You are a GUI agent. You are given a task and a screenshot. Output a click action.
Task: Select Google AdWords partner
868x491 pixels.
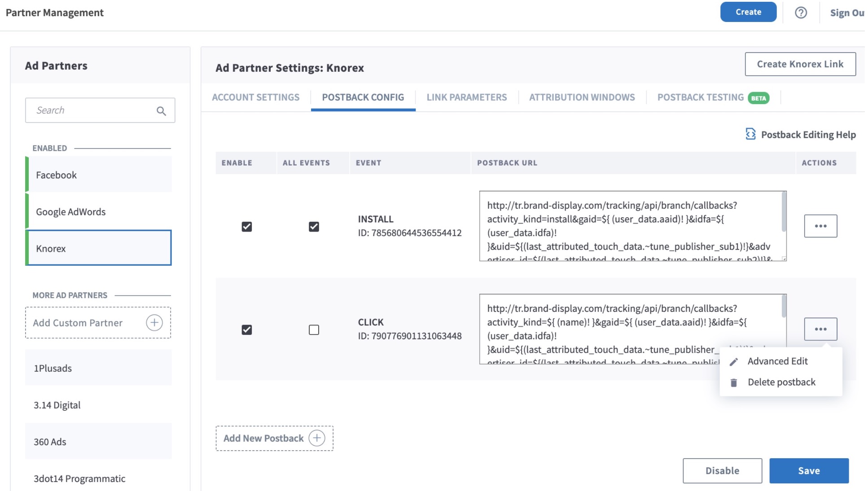click(98, 211)
